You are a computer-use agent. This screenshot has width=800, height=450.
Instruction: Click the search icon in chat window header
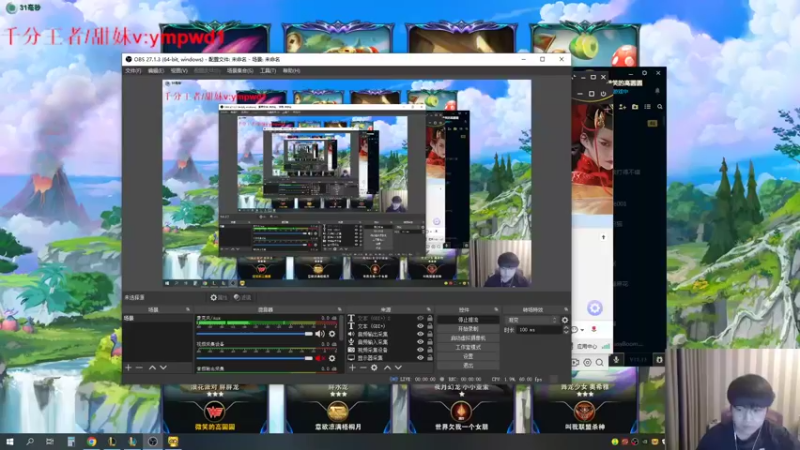tap(660, 107)
